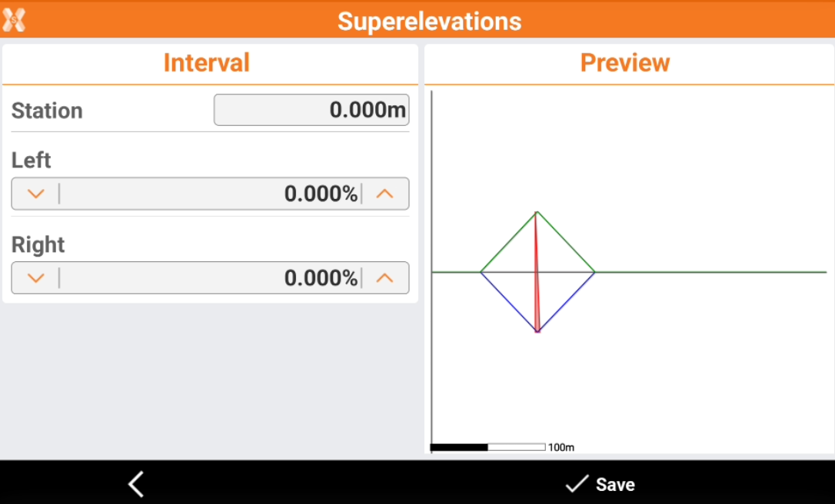Increase the Left superelevation value
The height and width of the screenshot is (504, 835).
384,194
